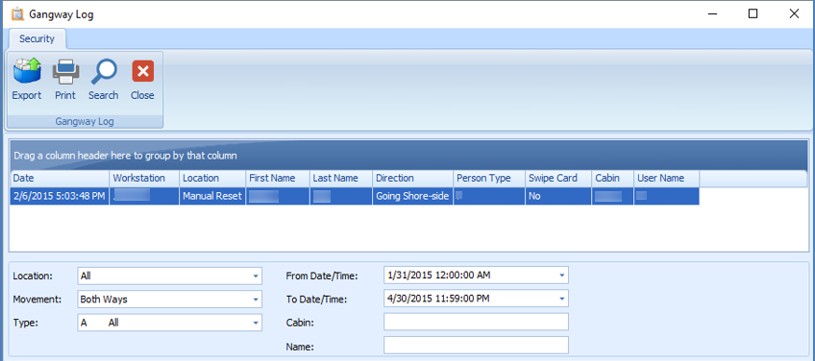
Task: Open the From Date/Time picker
Action: (561, 275)
